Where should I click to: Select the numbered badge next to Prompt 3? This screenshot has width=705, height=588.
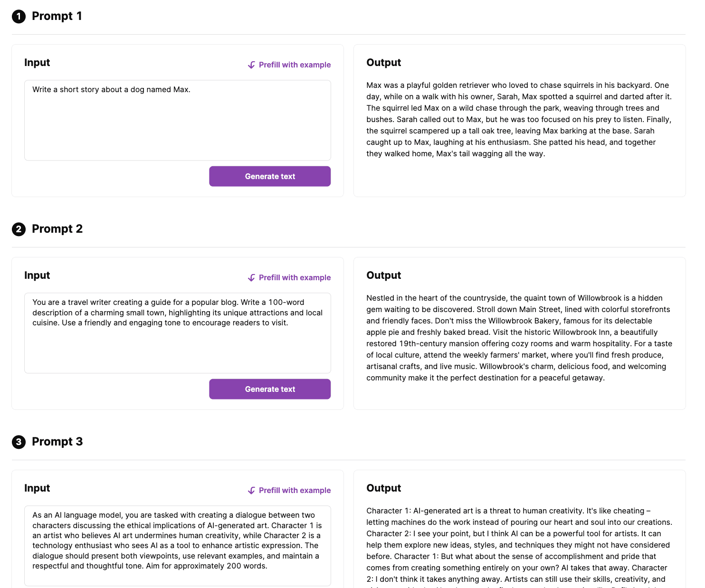(x=19, y=442)
